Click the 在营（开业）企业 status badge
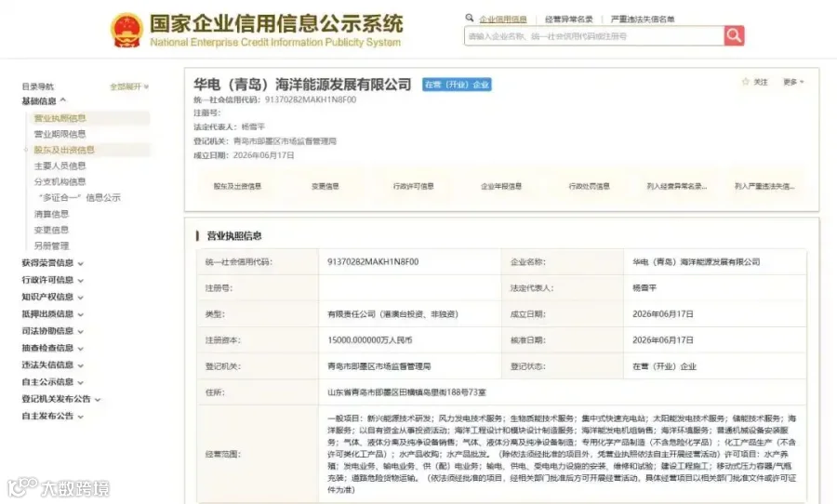Screen dimensions: 837x504 point(457,85)
